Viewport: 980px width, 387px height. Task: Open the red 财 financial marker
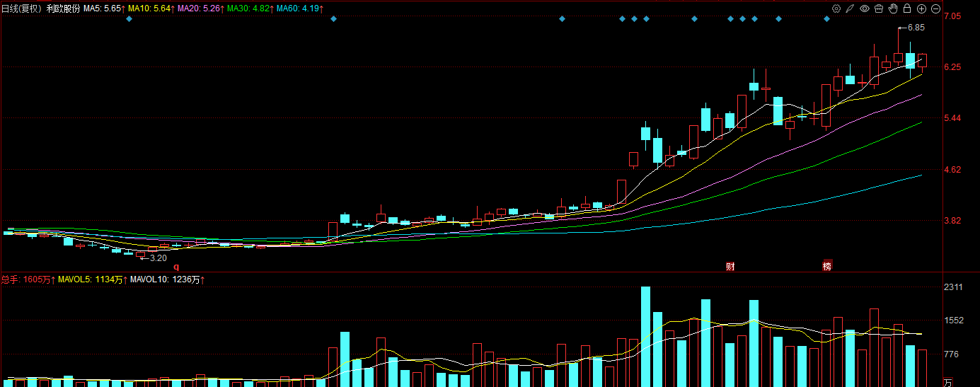[x=730, y=267]
